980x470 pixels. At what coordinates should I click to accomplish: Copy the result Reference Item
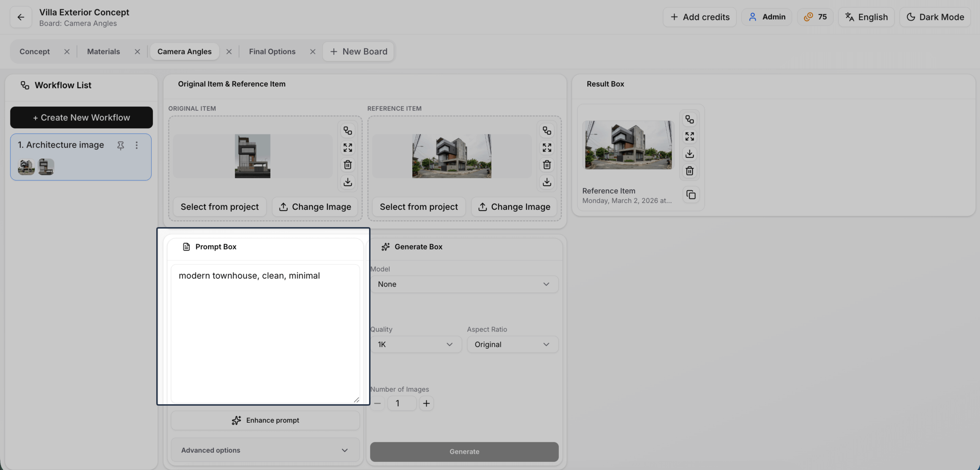[691, 195]
